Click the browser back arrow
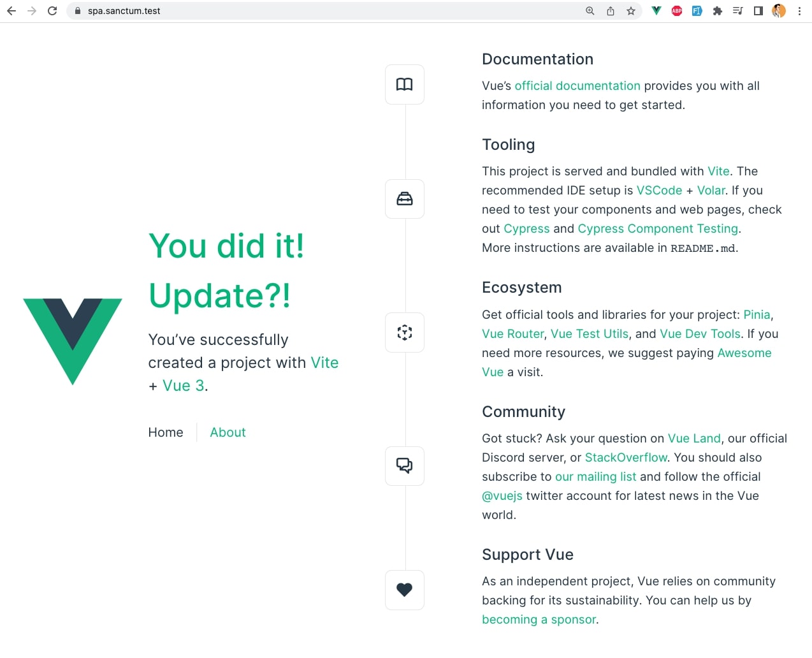Viewport: 812px width, 658px height. click(x=11, y=11)
